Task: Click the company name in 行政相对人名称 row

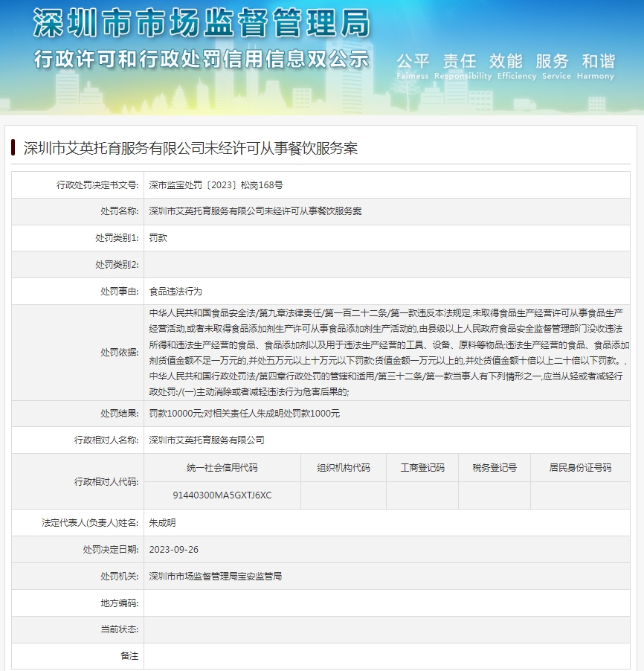Action: [x=207, y=440]
